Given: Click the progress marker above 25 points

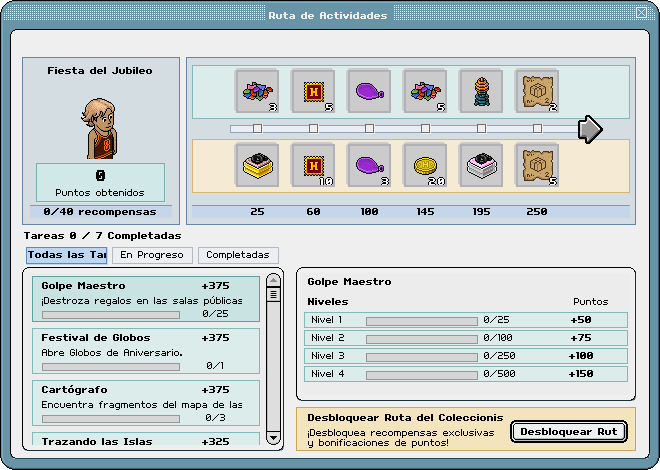Looking at the screenshot, I should [257, 128].
